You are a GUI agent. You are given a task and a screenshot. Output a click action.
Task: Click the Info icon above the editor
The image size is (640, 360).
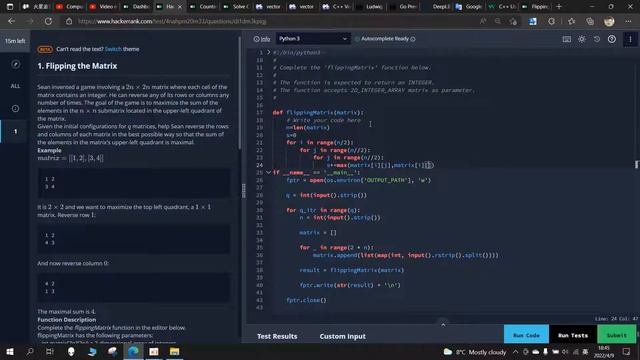(x=262, y=39)
